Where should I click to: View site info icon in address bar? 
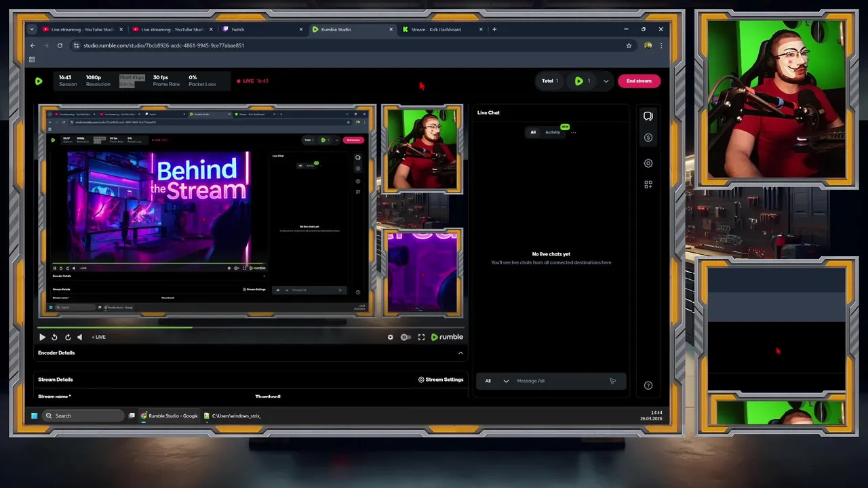[x=76, y=45]
